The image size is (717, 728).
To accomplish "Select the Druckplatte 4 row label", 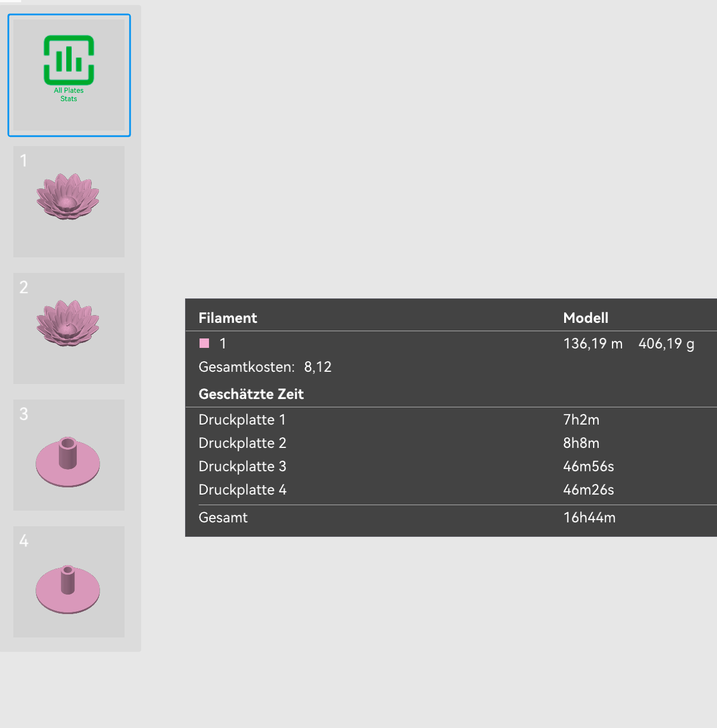I will [x=242, y=490].
